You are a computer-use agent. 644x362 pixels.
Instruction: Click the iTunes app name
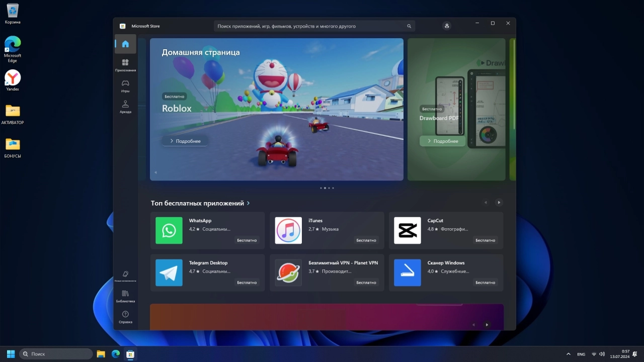[x=315, y=221]
